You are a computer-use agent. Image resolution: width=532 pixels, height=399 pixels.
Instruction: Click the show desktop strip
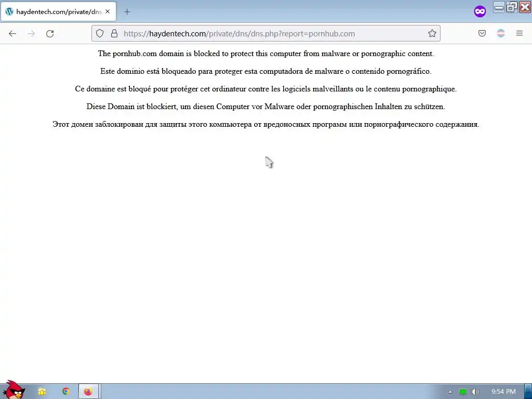click(x=528, y=392)
